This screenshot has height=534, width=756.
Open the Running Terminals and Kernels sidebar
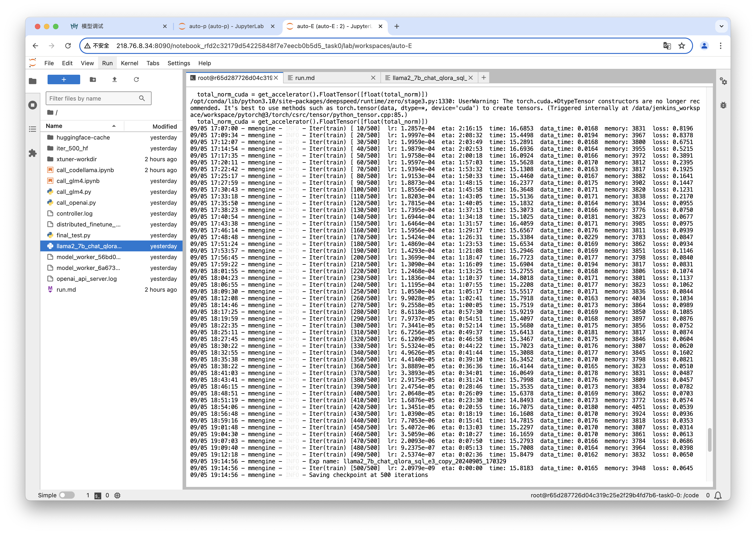point(33,105)
